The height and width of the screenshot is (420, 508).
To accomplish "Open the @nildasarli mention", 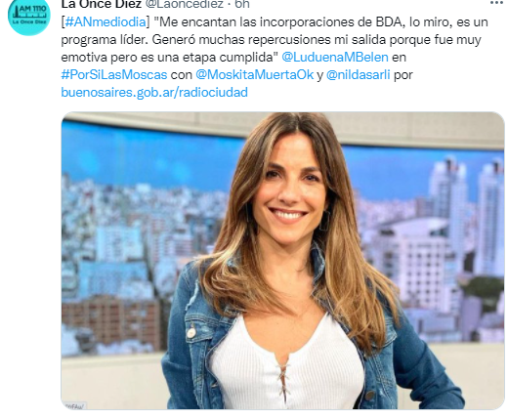I will 358,75.
